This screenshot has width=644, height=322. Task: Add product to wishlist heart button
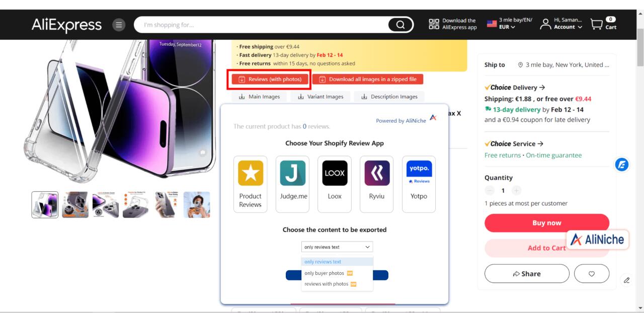pyautogui.click(x=592, y=274)
